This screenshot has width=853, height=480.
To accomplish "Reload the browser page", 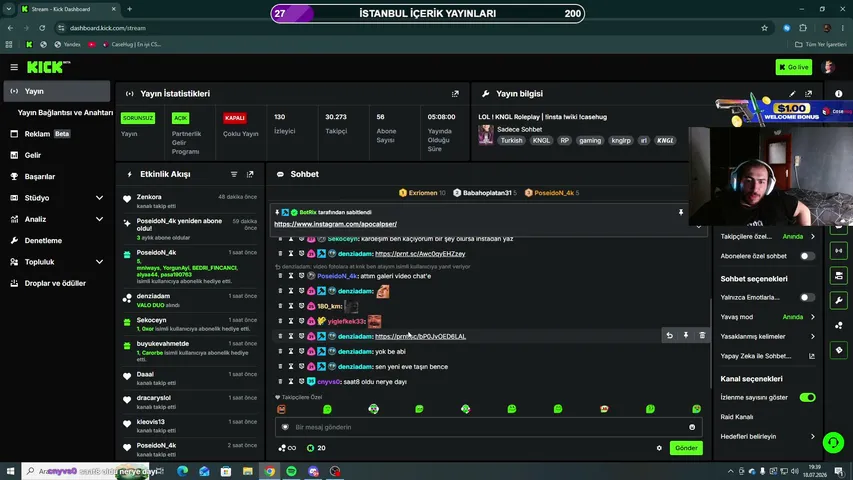I will click(x=42, y=28).
